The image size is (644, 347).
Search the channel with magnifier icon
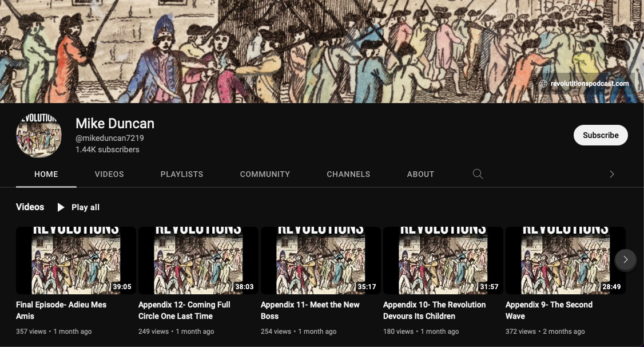coord(478,174)
